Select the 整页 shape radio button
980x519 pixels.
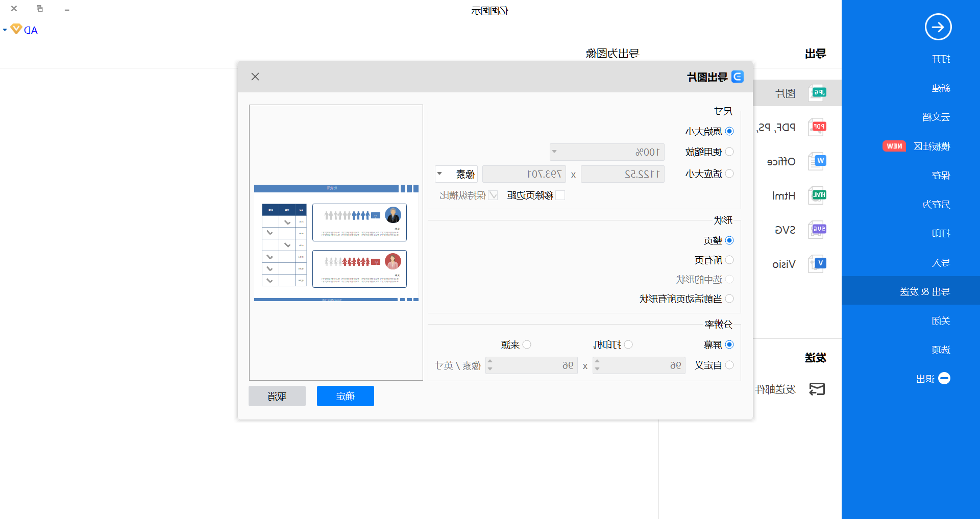tap(729, 240)
